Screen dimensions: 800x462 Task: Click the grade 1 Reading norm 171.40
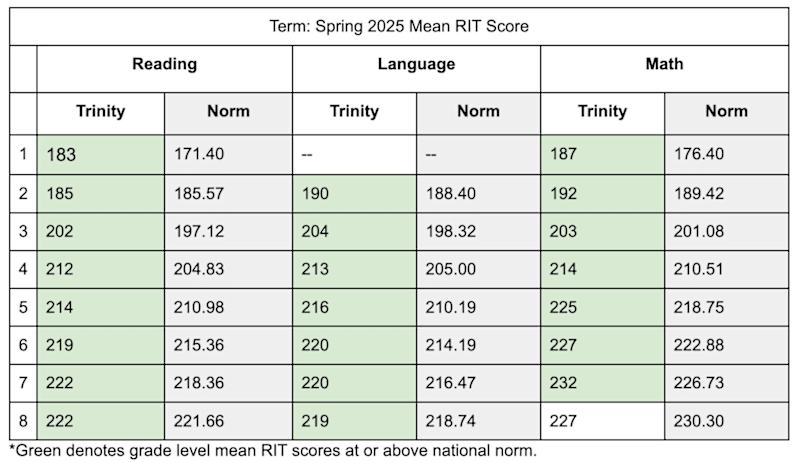coord(199,154)
